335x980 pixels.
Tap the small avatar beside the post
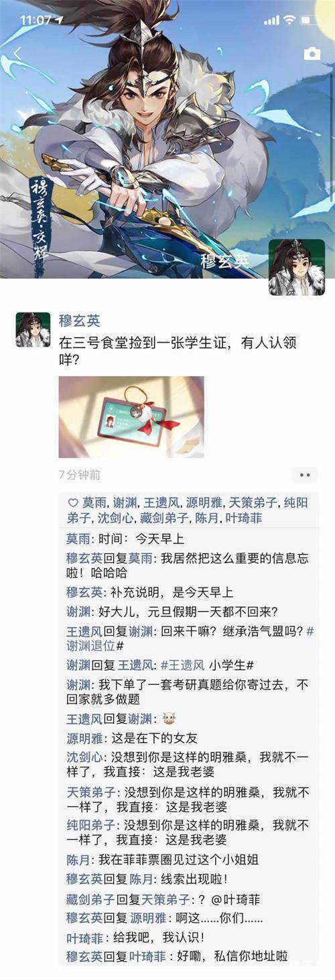pos(33,329)
